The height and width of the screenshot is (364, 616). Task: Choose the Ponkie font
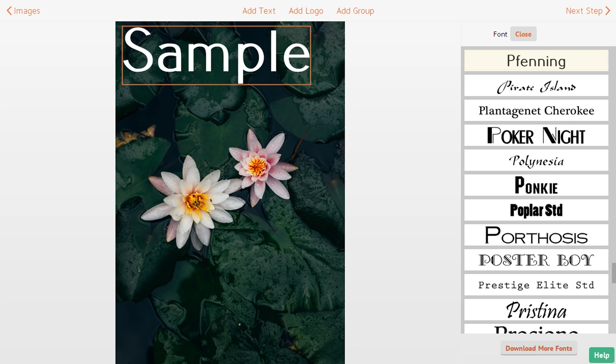(536, 185)
